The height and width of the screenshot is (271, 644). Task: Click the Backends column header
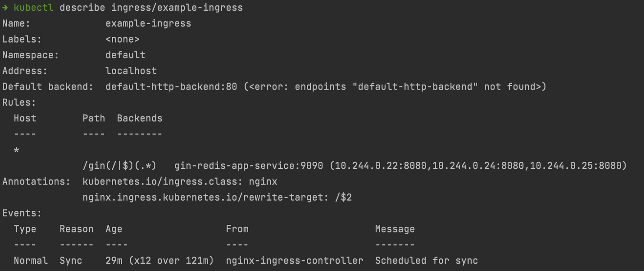coord(140,118)
